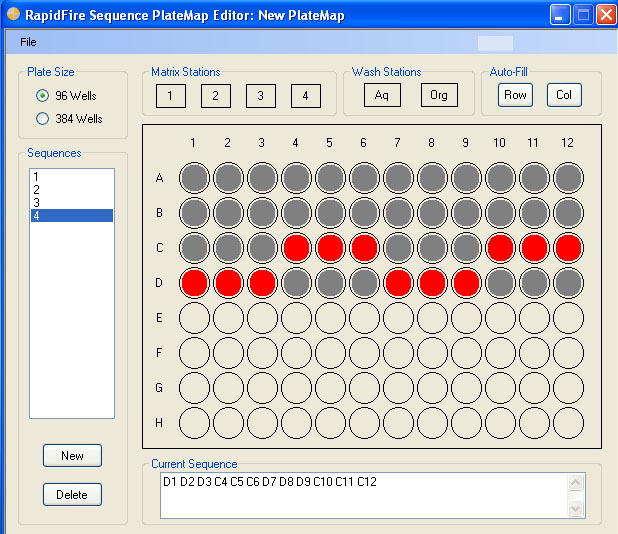Auto-fill by Row button
Image resolution: width=618 pixels, height=534 pixels.
tap(515, 95)
